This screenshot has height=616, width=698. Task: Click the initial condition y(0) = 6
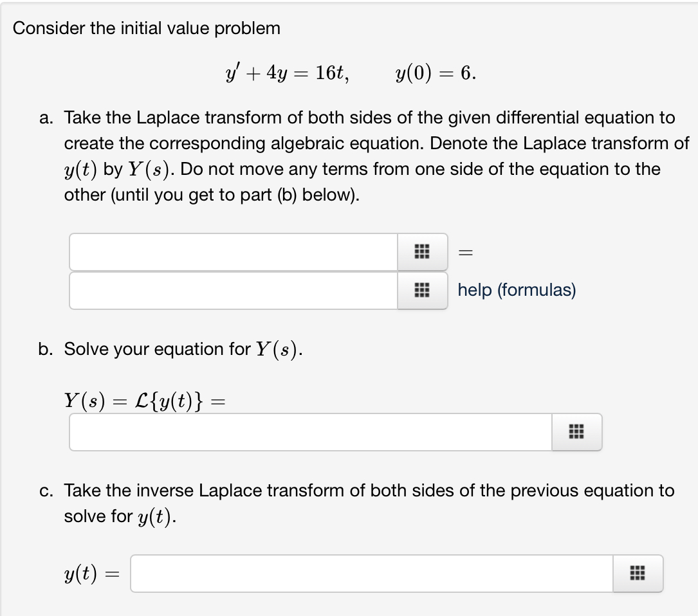click(x=435, y=73)
